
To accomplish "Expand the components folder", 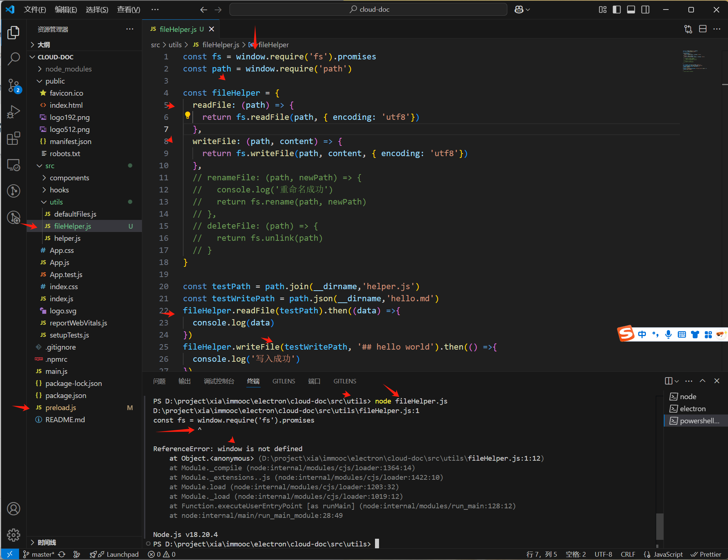I will tap(85, 178).
